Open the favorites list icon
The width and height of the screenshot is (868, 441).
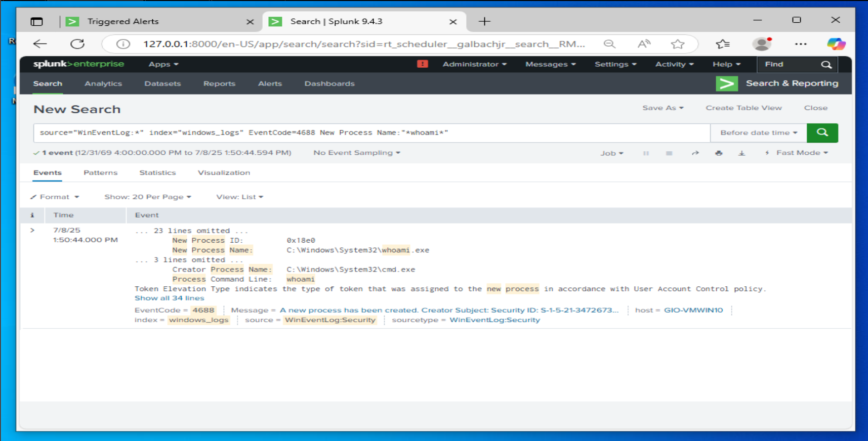pos(723,44)
